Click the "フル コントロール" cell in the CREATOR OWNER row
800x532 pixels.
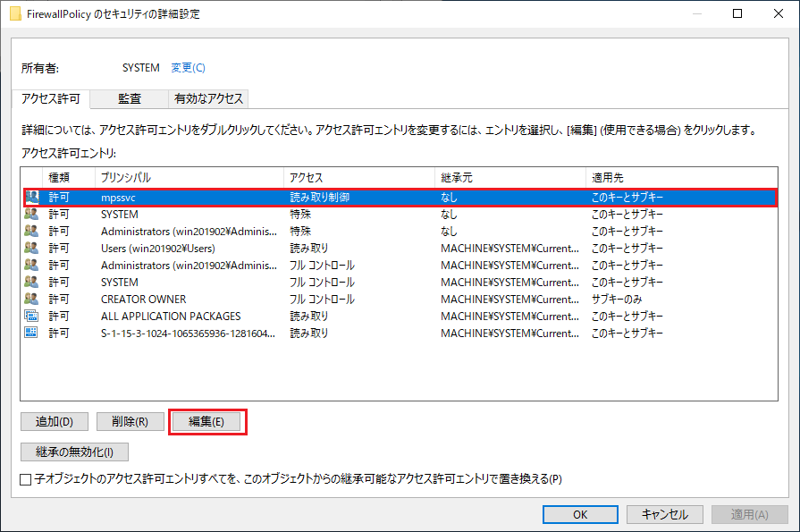point(322,300)
